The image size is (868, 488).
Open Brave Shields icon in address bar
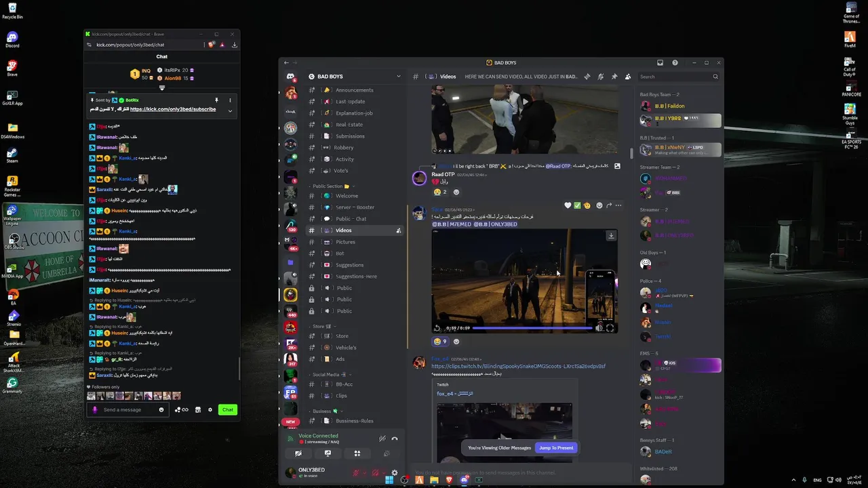click(x=212, y=45)
